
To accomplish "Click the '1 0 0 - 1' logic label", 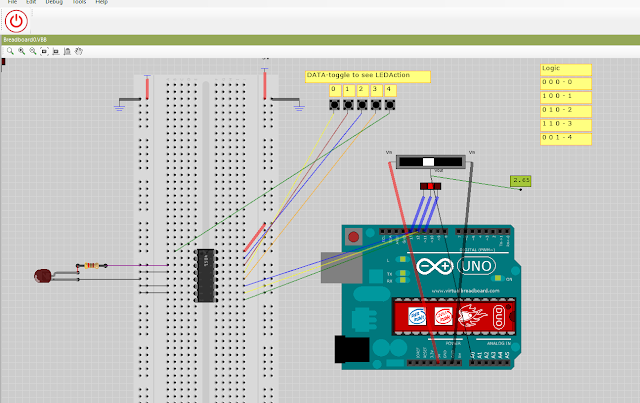I will coord(566,97).
